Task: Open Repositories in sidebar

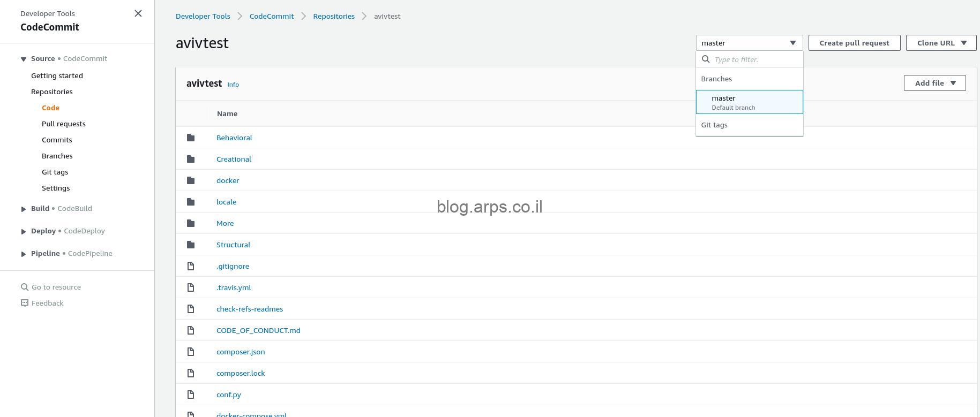Action: tap(51, 92)
